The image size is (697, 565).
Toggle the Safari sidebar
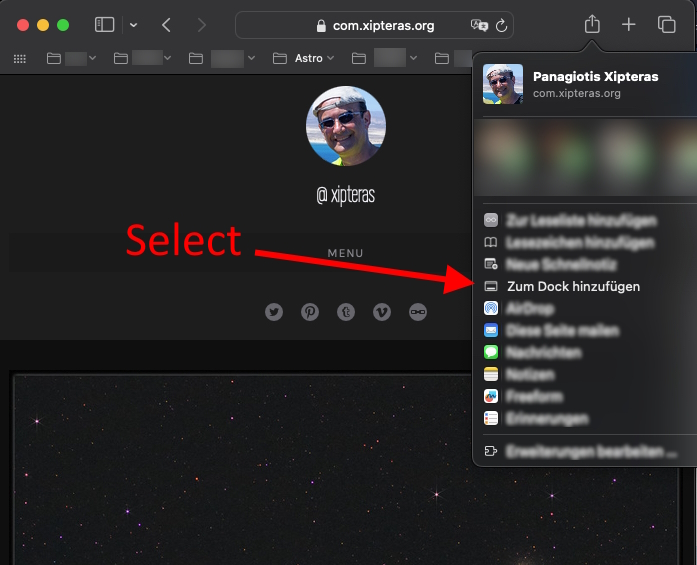[x=104, y=25]
